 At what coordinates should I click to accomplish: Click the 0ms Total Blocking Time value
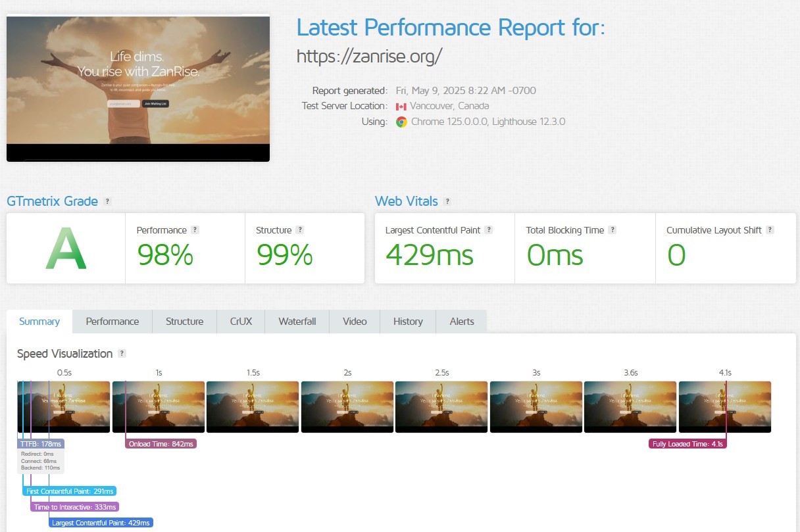click(x=555, y=254)
